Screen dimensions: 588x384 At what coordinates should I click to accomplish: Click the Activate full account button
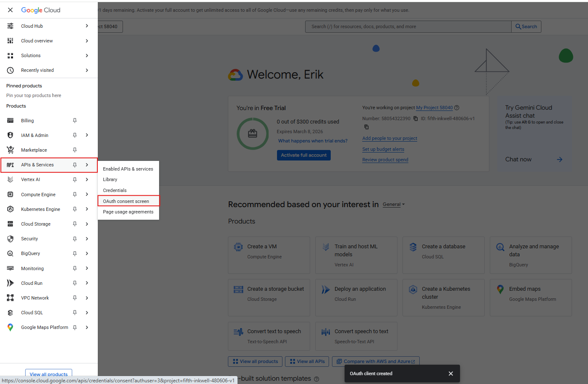click(x=303, y=155)
